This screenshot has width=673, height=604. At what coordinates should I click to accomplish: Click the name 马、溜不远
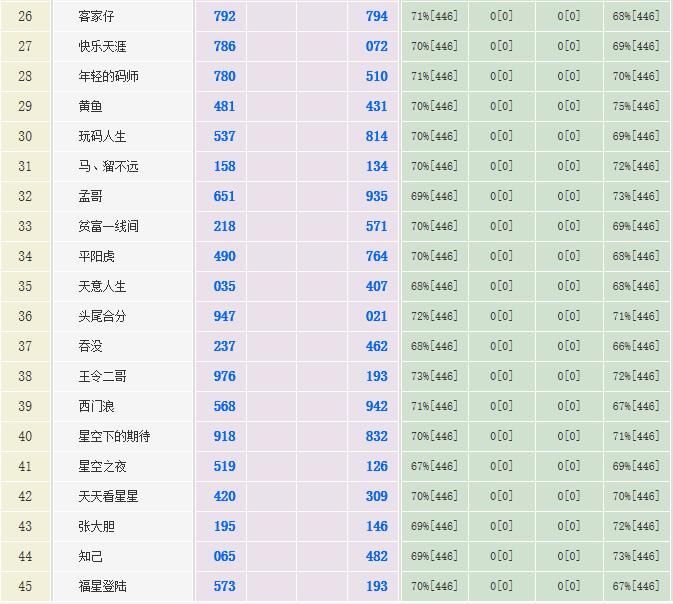tap(108, 167)
